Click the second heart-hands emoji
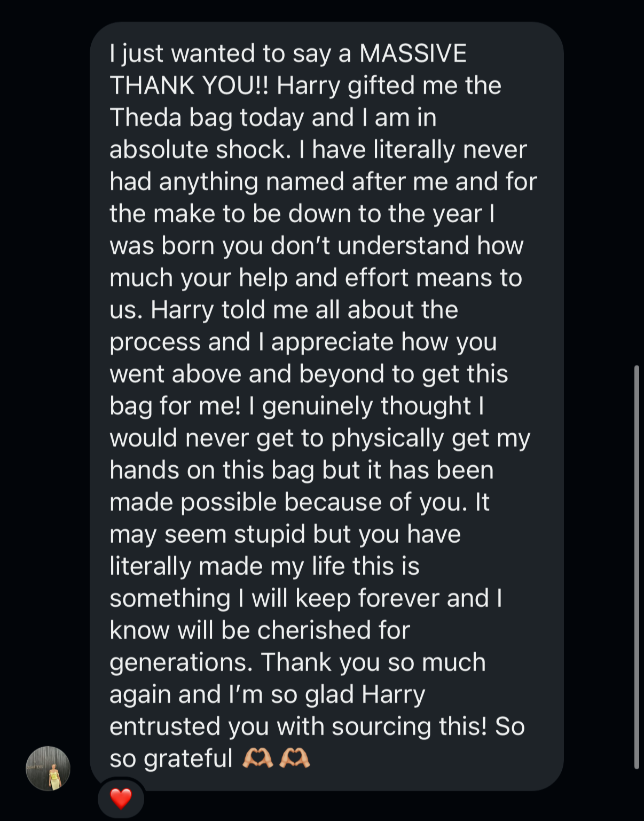 [x=295, y=758]
